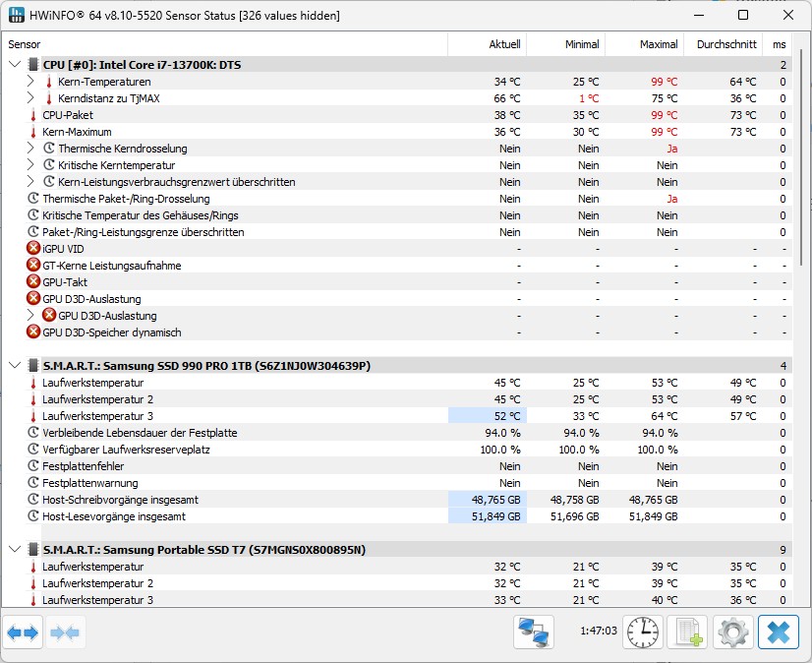Click the blue expand-columns arrows icon
The image size is (812, 663).
point(23,633)
